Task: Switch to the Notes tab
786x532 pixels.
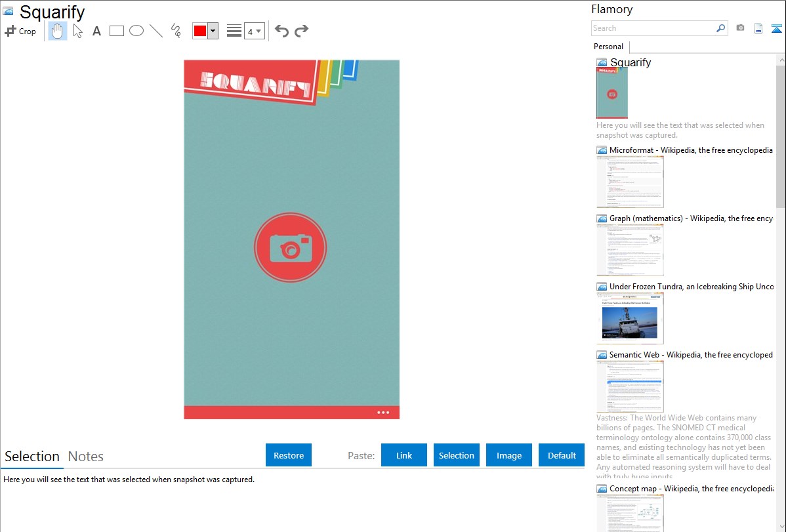Action: pos(86,457)
